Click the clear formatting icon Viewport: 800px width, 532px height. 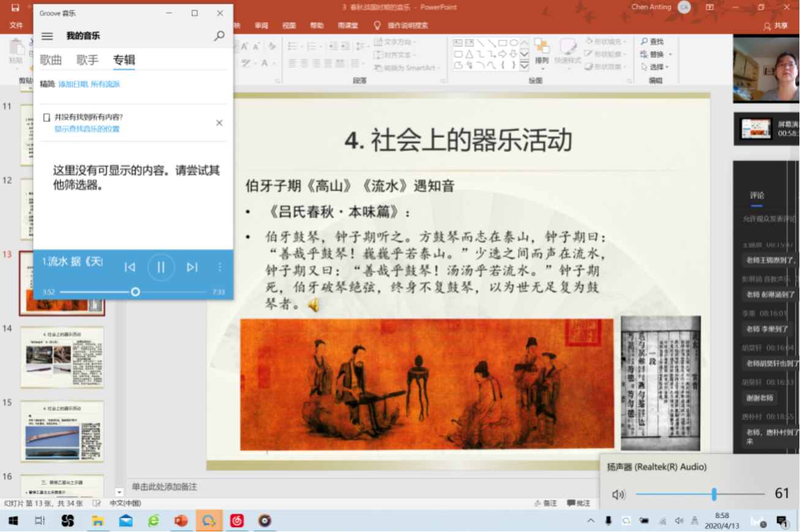click(272, 47)
